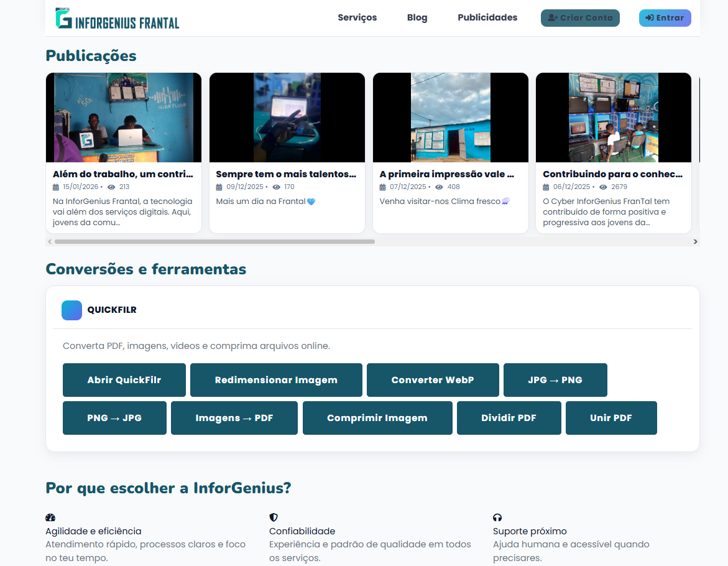
Task: Click the QUICKFILR heading text
Action: click(112, 310)
